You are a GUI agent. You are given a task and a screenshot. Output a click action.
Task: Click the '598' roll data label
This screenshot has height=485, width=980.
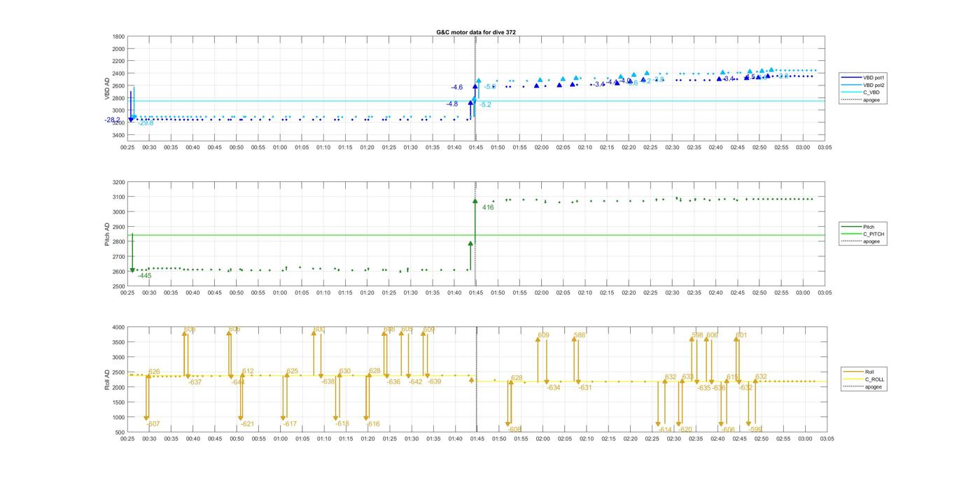[697, 335]
